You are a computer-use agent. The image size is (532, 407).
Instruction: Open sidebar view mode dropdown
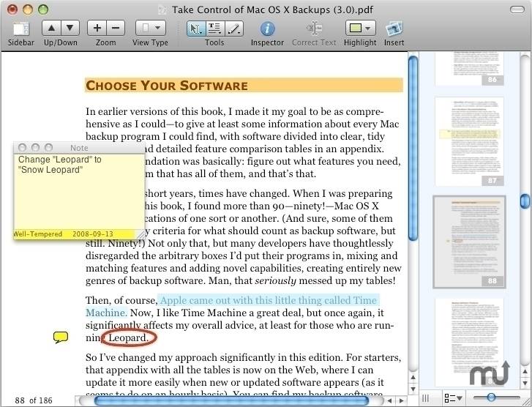point(453,397)
